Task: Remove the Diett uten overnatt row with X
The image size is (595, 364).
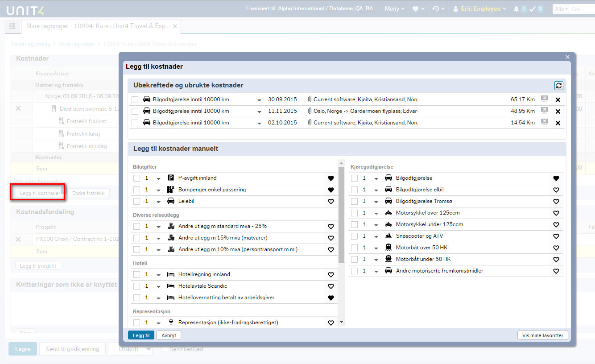Action: tap(18, 108)
